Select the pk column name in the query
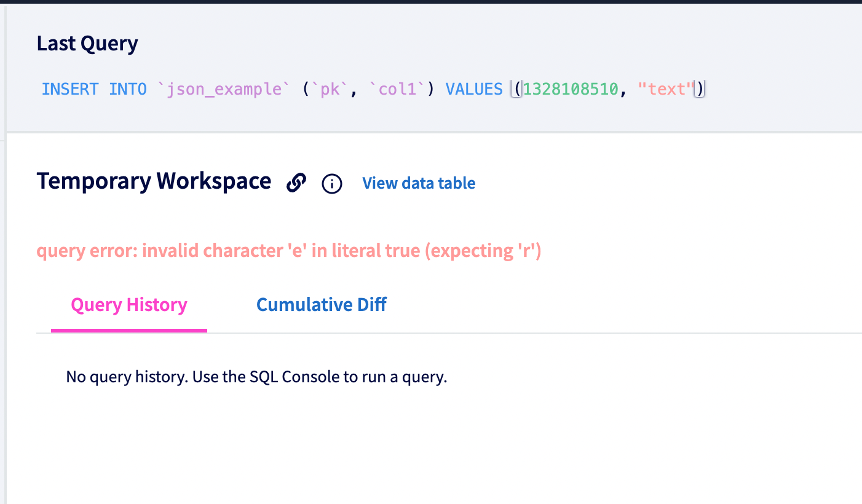Viewport: 862px width, 504px height. point(330,89)
